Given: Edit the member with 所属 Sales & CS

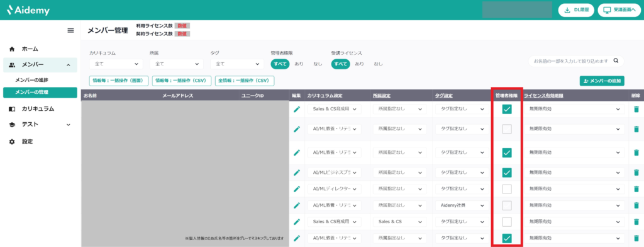Looking at the screenshot, I should [x=297, y=222].
